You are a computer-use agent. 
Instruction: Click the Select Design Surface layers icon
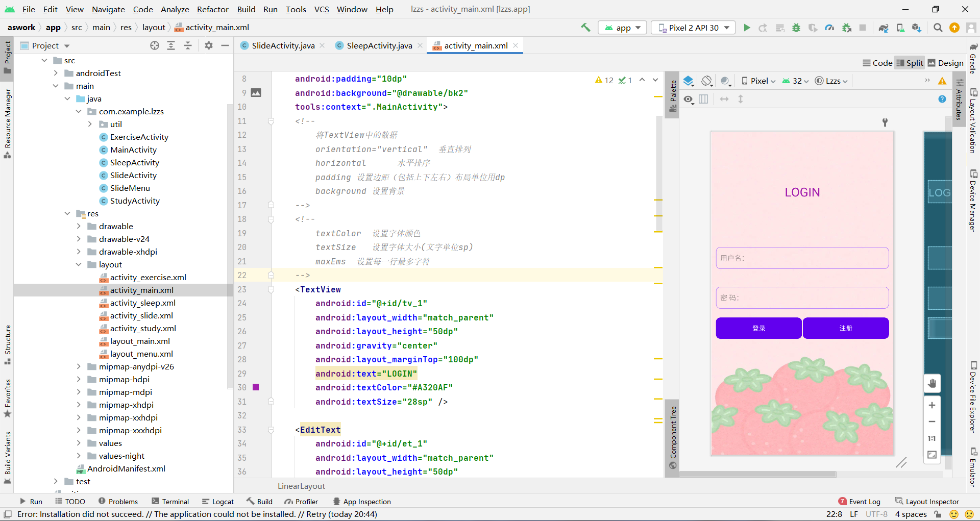pyautogui.click(x=689, y=81)
